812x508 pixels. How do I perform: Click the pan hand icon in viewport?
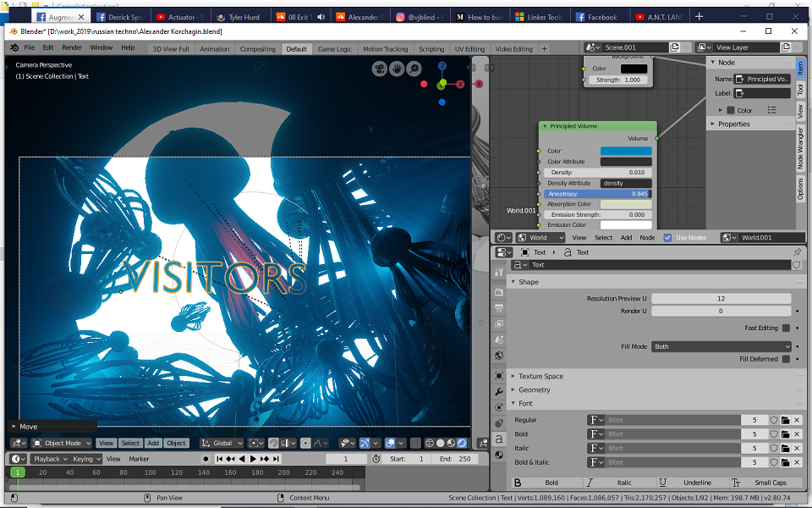pyautogui.click(x=397, y=69)
